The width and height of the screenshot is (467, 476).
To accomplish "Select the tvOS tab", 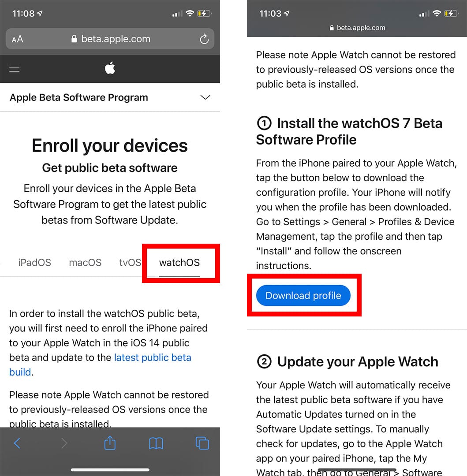I will tap(130, 263).
